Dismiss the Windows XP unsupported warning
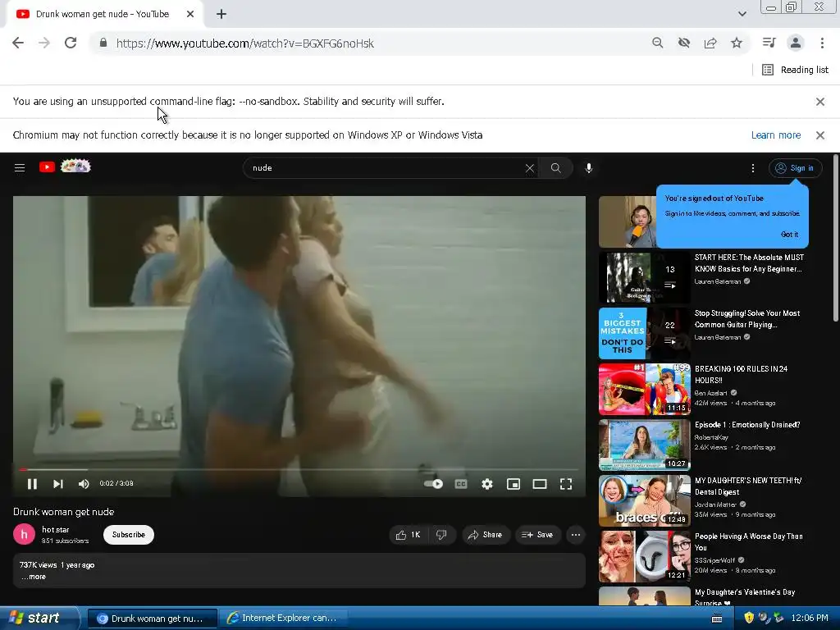Screen dimensions: 840x630 [819, 135]
